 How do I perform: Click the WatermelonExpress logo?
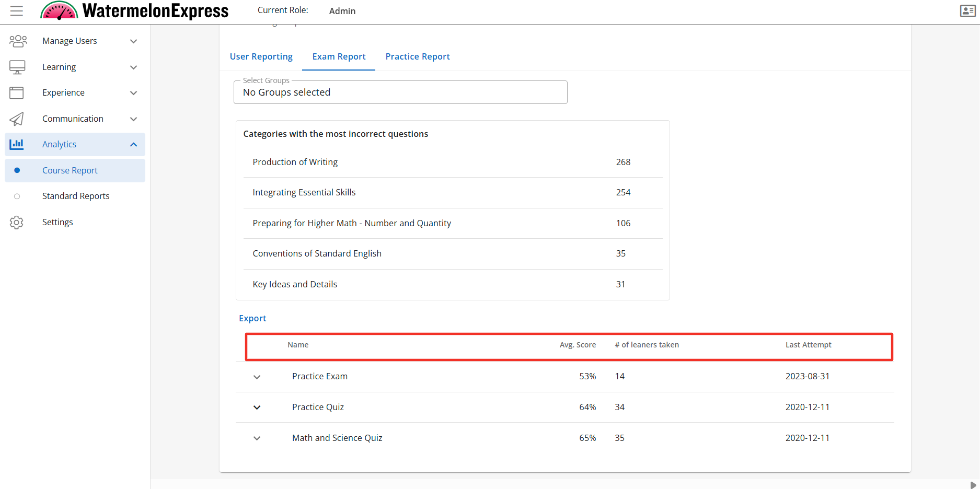pyautogui.click(x=135, y=11)
